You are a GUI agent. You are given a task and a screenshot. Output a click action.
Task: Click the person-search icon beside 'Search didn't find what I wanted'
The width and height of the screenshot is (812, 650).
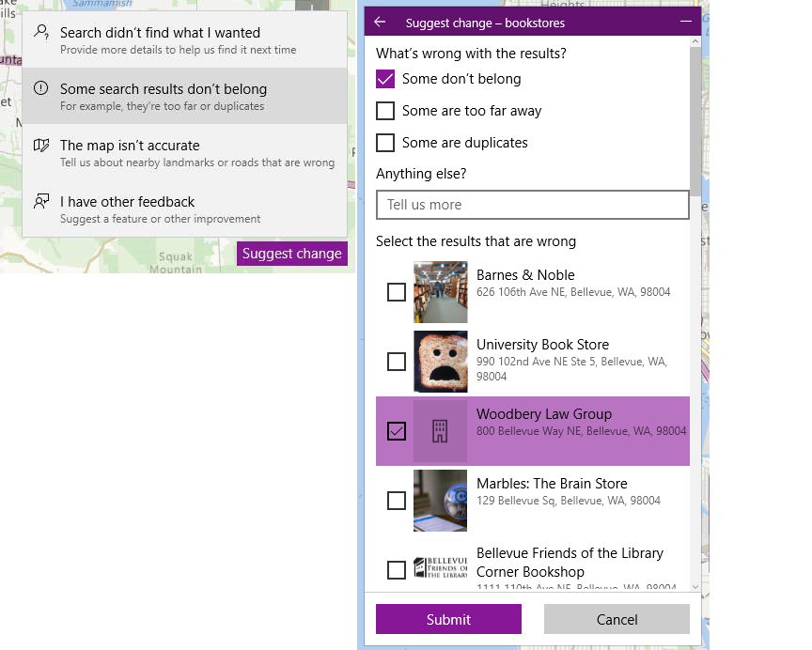[41, 32]
